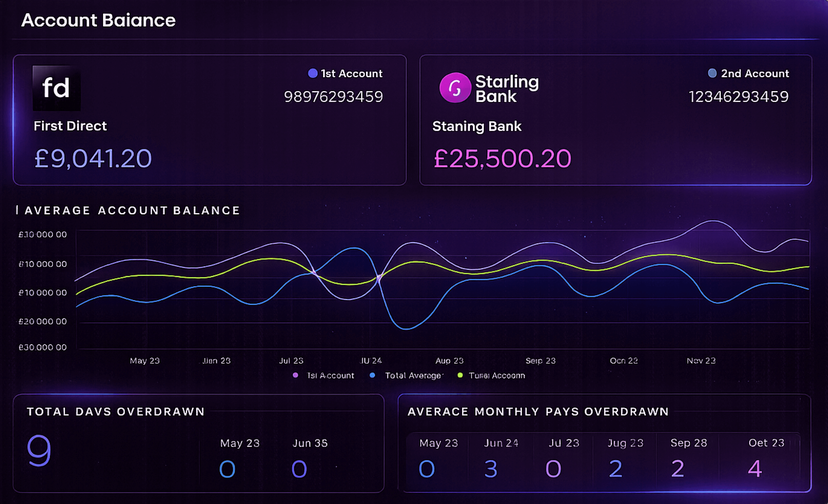Click May 23 under Total Days Overdrawn
The width and height of the screenshot is (828, 504).
(240, 443)
